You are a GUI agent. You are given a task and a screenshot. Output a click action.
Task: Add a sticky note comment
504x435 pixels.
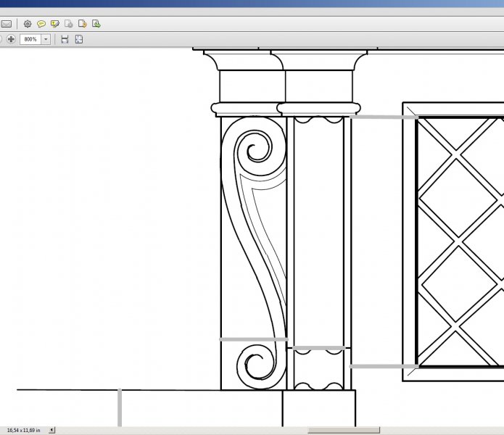41,24
